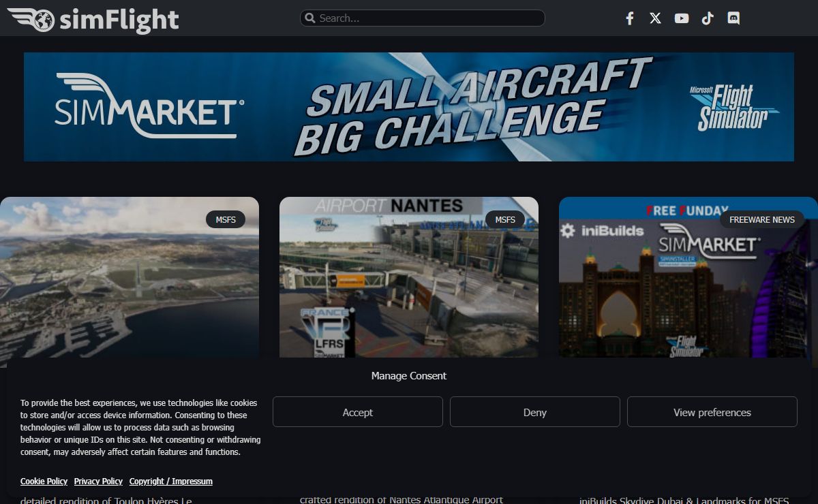Open the SimMarket Small Aircraft Big Challenge banner
Screen dimensions: 818x504
pos(409,107)
